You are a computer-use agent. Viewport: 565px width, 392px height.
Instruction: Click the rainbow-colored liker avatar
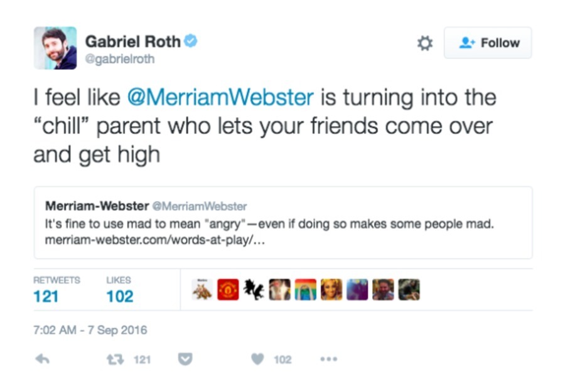306,290
